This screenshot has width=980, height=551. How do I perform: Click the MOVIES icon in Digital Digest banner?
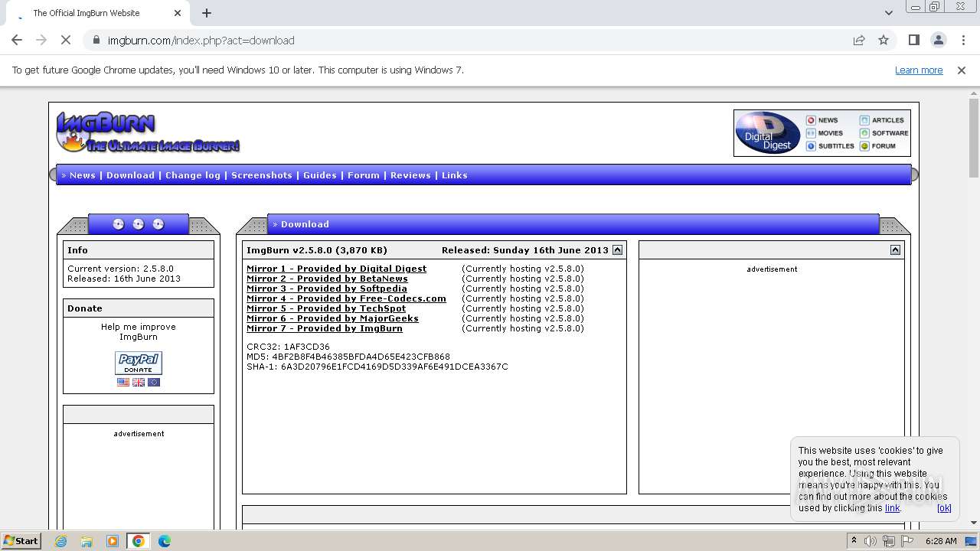pyautogui.click(x=811, y=133)
